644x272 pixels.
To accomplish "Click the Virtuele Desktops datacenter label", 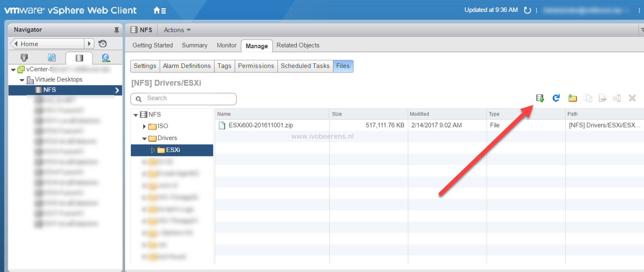I will 58,80.
